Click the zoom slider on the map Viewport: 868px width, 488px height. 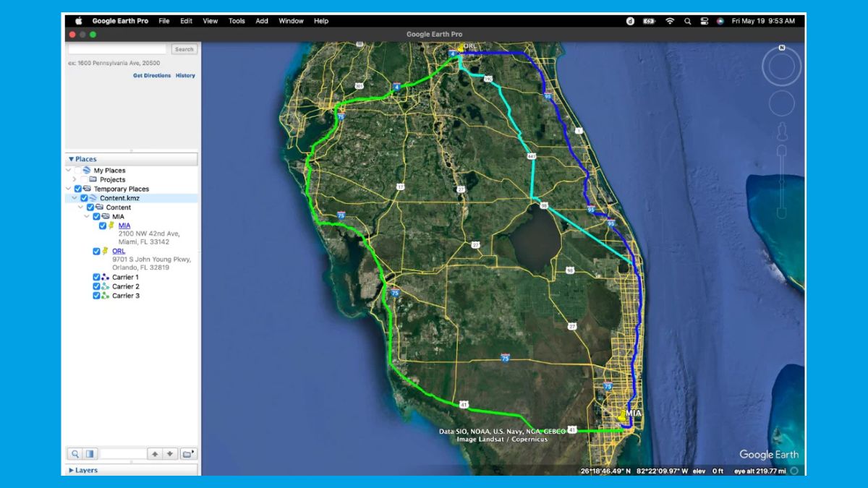tap(782, 181)
